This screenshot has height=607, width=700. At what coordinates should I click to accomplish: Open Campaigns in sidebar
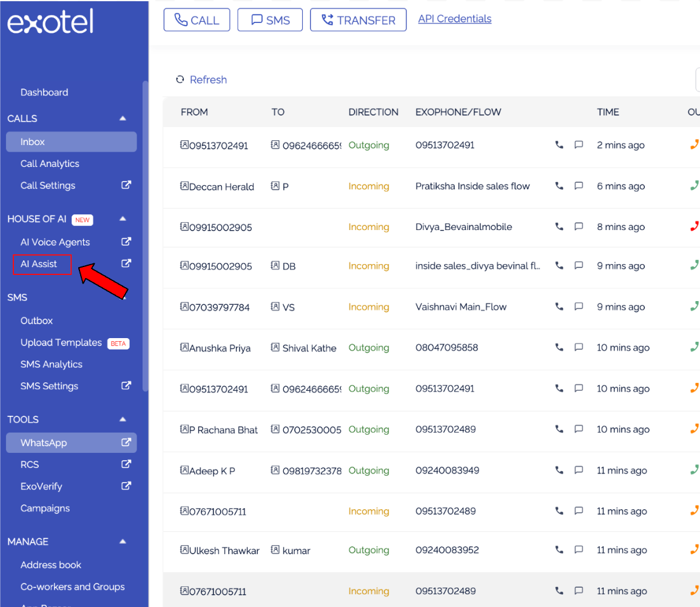tap(45, 508)
